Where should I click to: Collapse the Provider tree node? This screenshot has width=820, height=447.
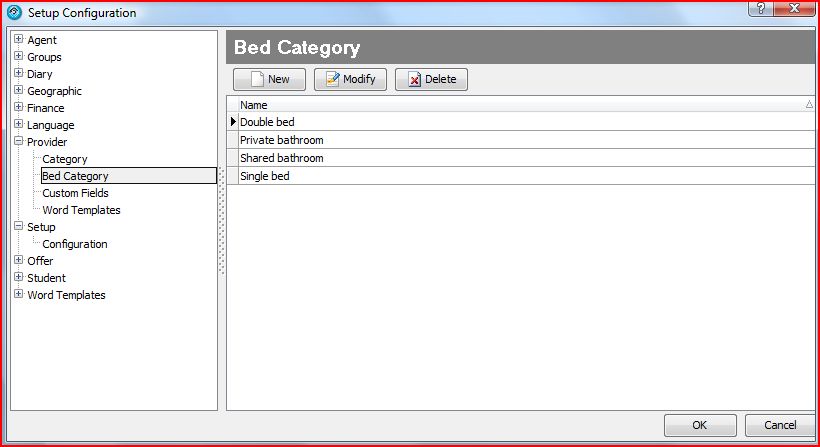click(18, 142)
